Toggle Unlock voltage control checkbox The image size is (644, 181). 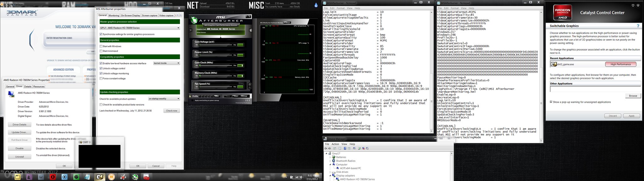pos(101,69)
